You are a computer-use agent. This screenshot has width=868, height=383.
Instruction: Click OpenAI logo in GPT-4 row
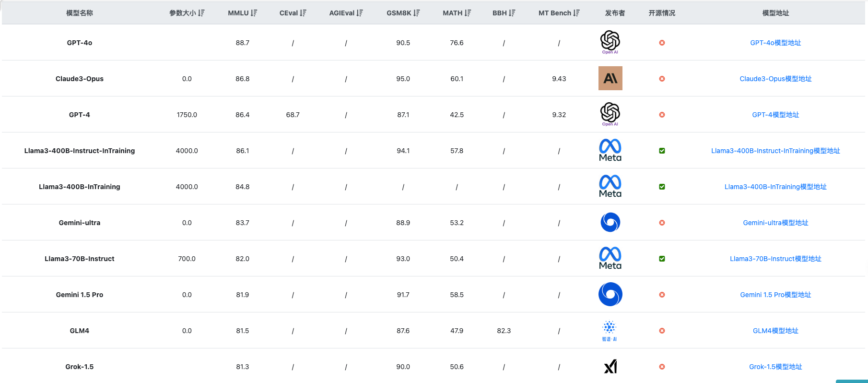tap(610, 114)
